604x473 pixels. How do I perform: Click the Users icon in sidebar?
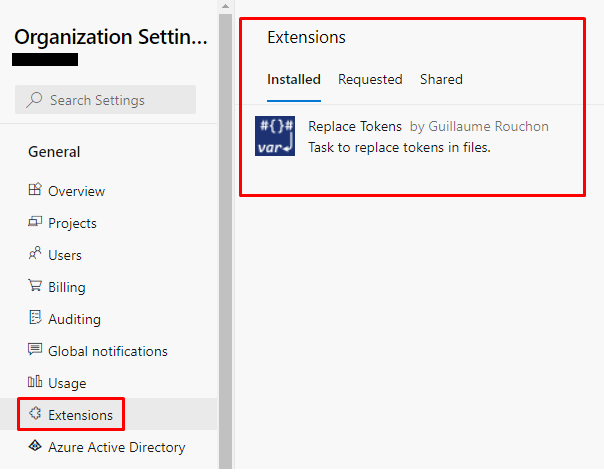35,254
